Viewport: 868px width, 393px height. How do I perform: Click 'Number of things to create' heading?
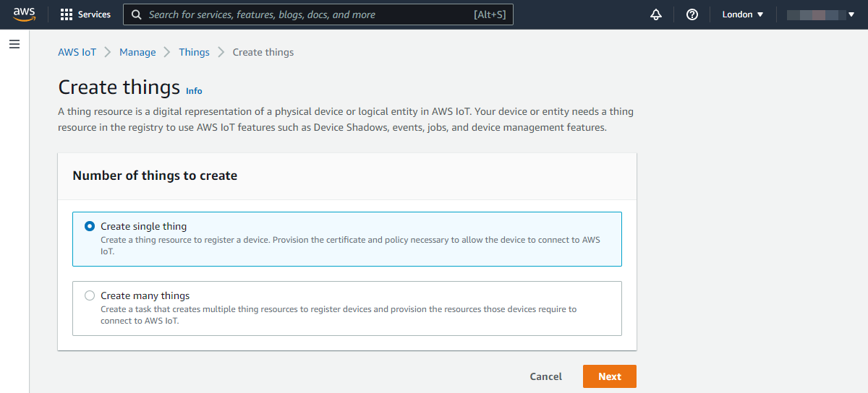(155, 176)
